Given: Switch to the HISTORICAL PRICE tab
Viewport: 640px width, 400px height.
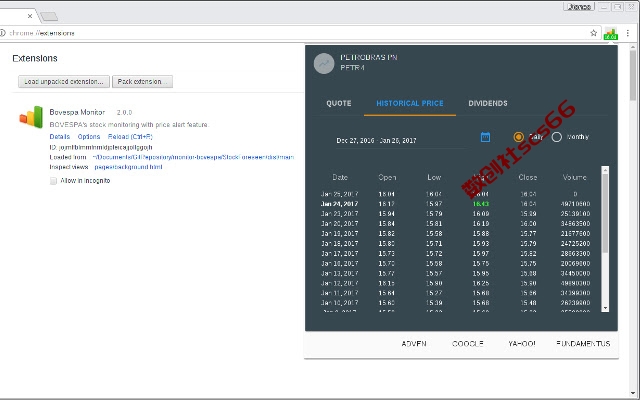Looking at the screenshot, I should point(410,103).
